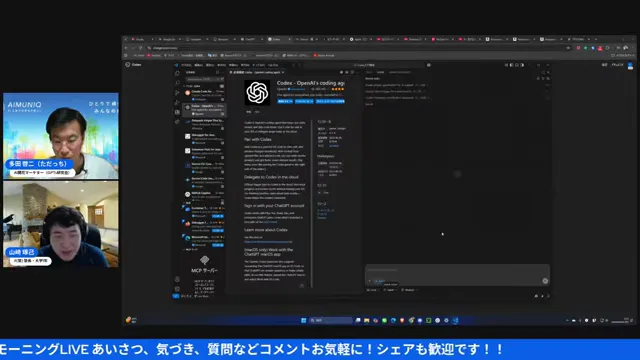Viewport: 640px width, 360px height.
Task: Click the first task item in Codex chat panel
Action: (396, 85)
